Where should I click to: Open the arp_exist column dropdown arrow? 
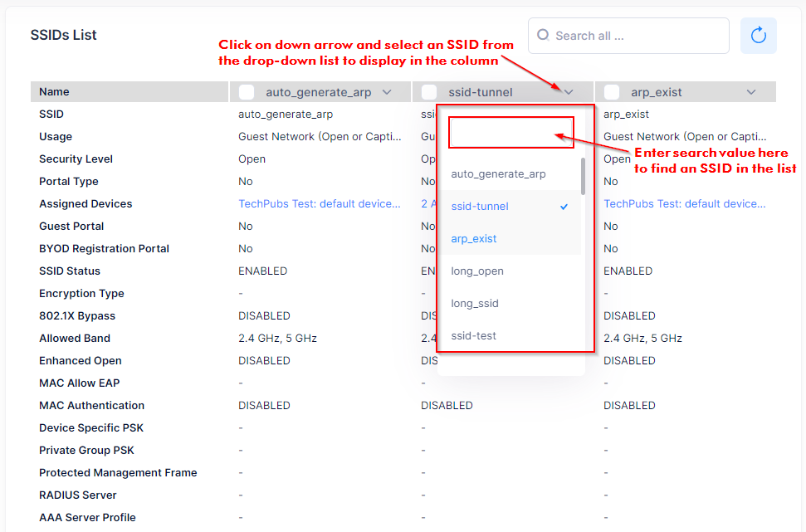pyautogui.click(x=751, y=92)
